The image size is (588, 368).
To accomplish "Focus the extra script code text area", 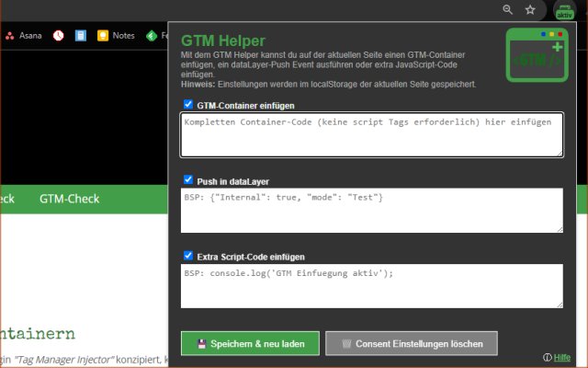I will click(371, 286).
